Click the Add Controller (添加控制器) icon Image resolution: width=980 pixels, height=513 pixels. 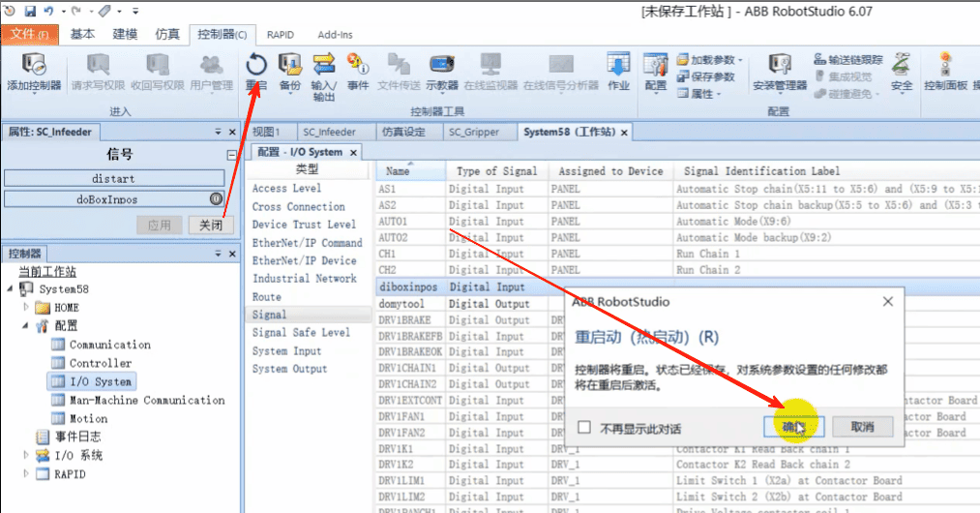pyautogui.click(x=34, y=72)
